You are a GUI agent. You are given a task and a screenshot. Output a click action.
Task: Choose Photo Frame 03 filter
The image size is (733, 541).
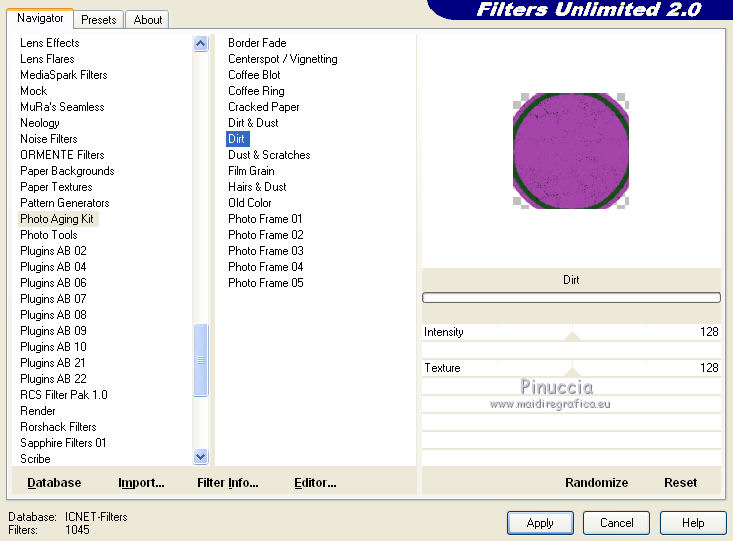pyautogui.click(x=266, y=251)
